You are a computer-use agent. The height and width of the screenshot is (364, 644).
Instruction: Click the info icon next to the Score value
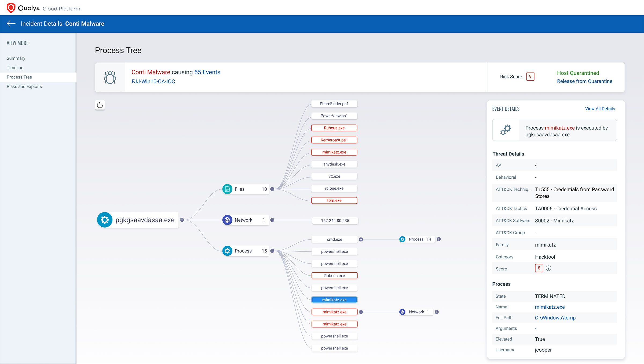click(548, 268)
